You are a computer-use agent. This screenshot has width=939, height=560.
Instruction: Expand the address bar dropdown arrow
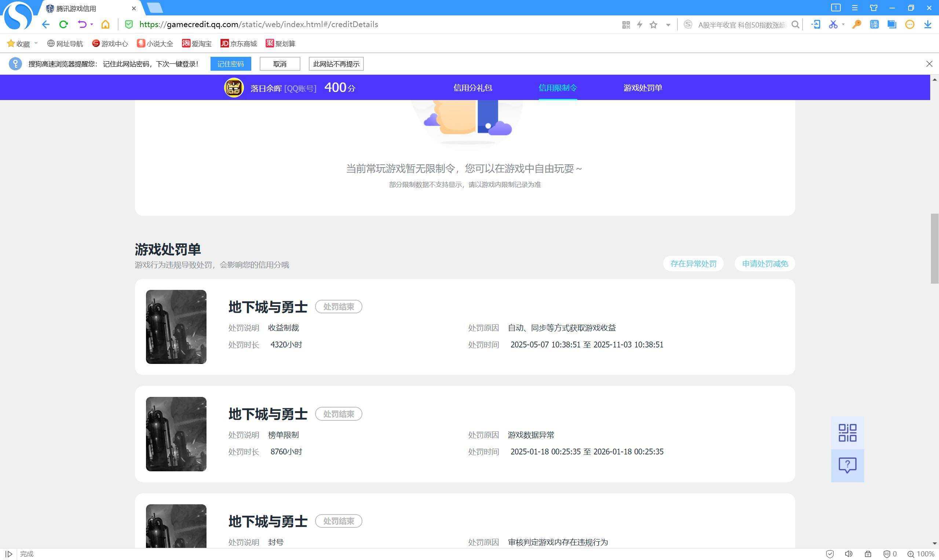pyautogui.click(x=668, y=25)
